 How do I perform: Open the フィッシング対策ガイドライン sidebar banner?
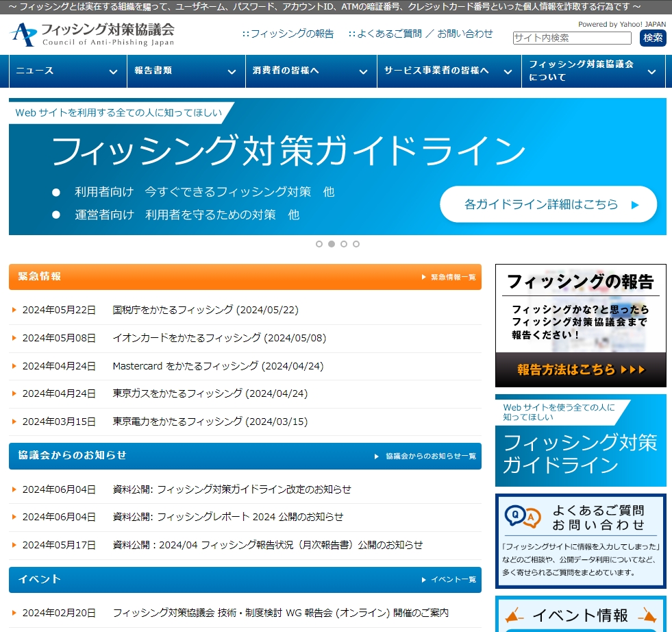[x=580, y=440]
